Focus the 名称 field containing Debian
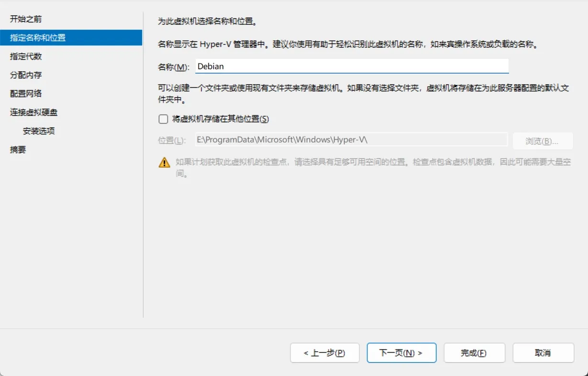588x376 pixels. point(352,66)
